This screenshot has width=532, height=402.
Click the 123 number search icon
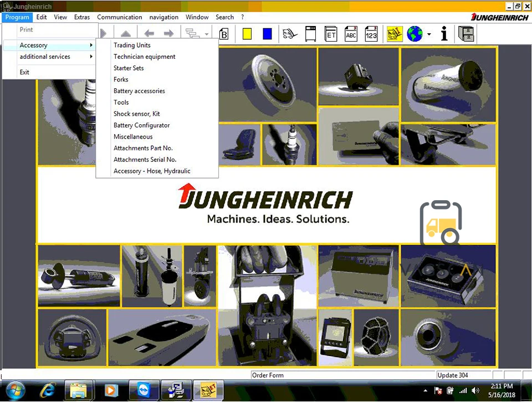371,34
